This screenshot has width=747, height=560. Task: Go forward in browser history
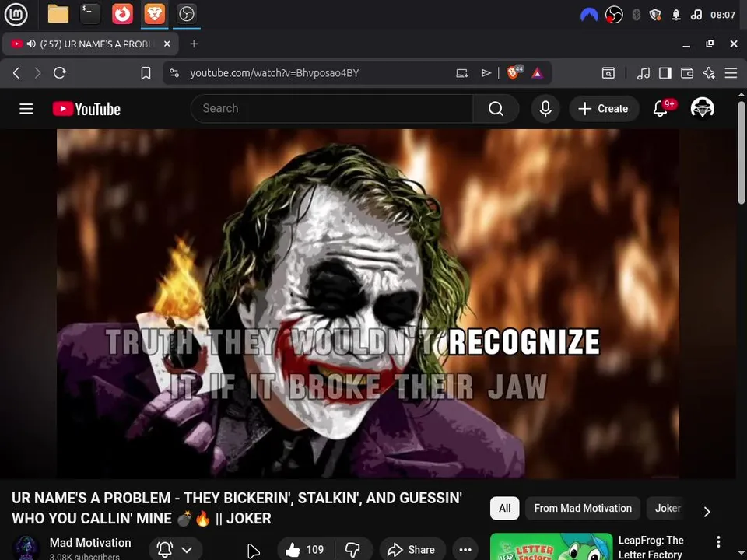[37, 73]
